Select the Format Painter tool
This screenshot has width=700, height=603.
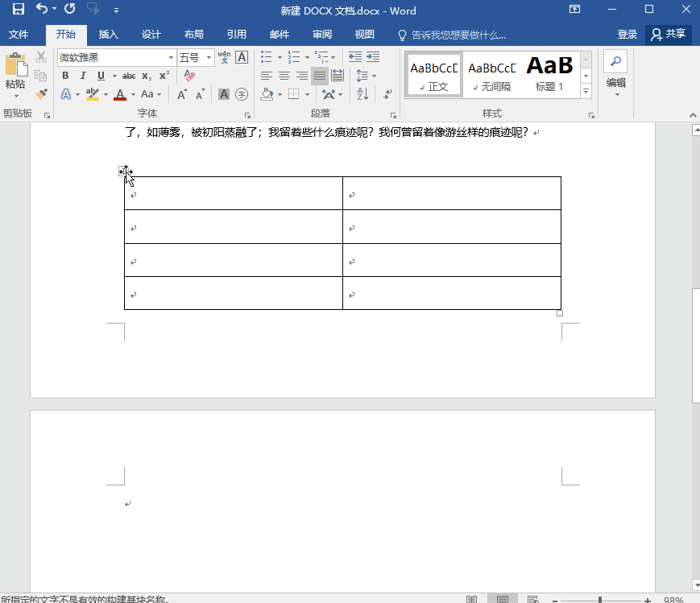(40, 93)
